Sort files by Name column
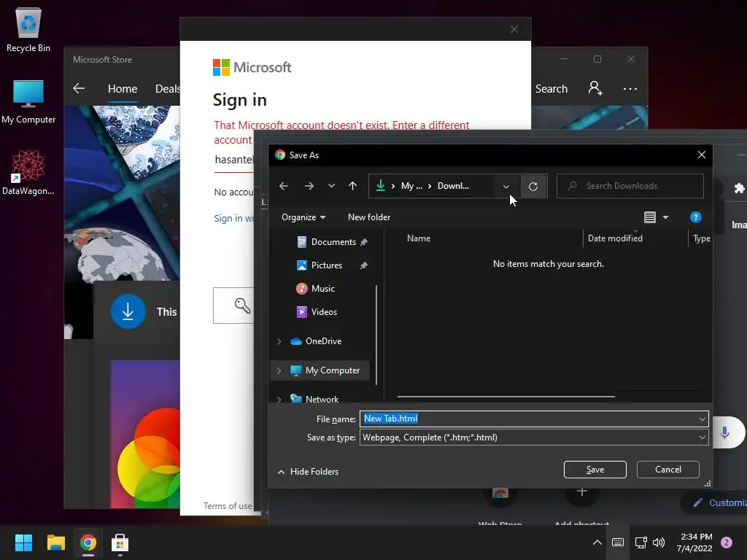Image resolution: width=747 pixels, height=560 pixels. coord(418,238)
